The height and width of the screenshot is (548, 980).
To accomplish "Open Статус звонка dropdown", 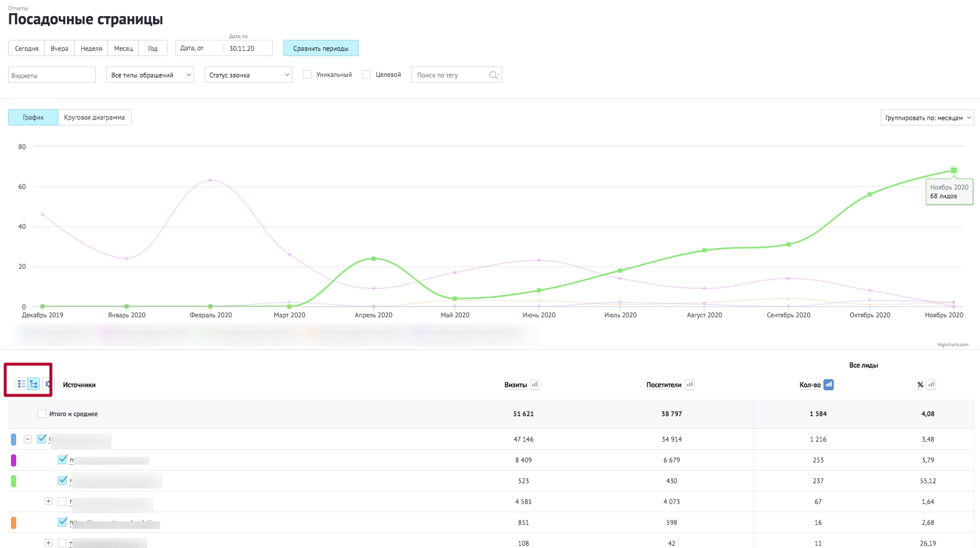I will coord(248,75).
